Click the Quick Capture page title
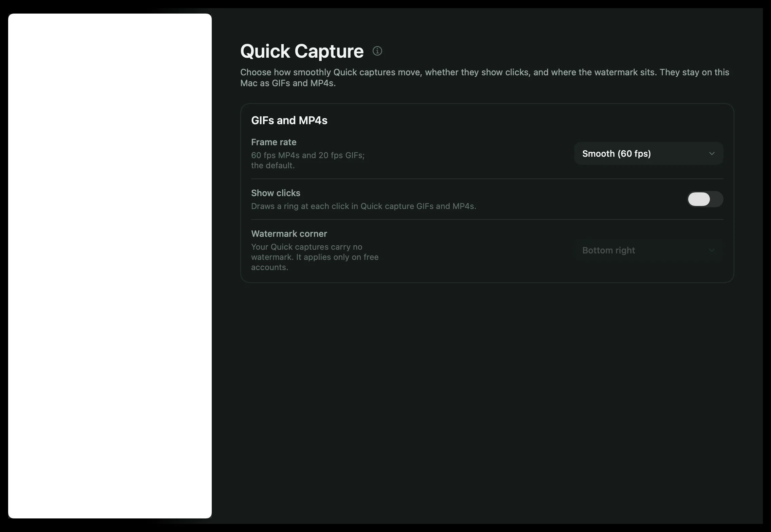The image size is (771, 532). point(302,51)
